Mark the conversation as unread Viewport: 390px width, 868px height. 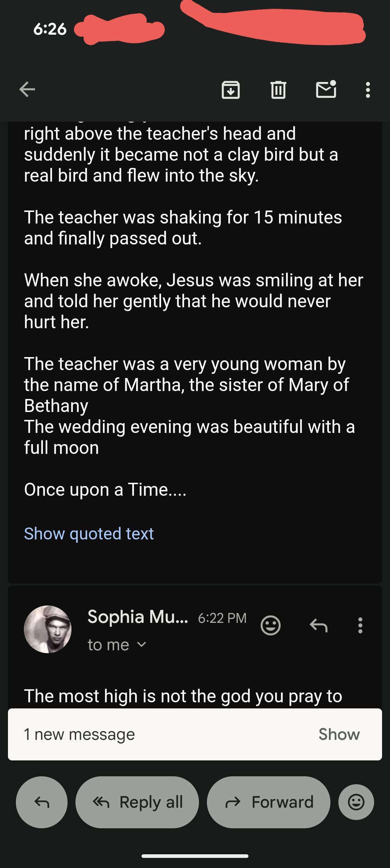(x=326, y=89)
